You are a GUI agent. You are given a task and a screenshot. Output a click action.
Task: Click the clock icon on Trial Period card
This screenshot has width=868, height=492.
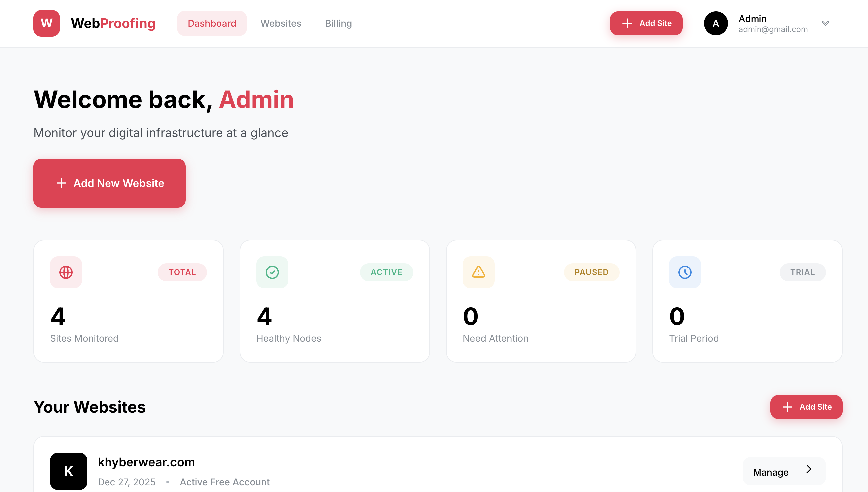(x=684, y=272)
